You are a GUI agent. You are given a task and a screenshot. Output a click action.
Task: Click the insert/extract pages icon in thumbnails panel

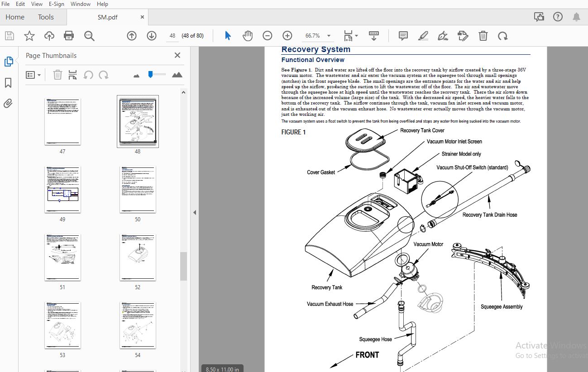pyautogui.click(x=72, y=75)
